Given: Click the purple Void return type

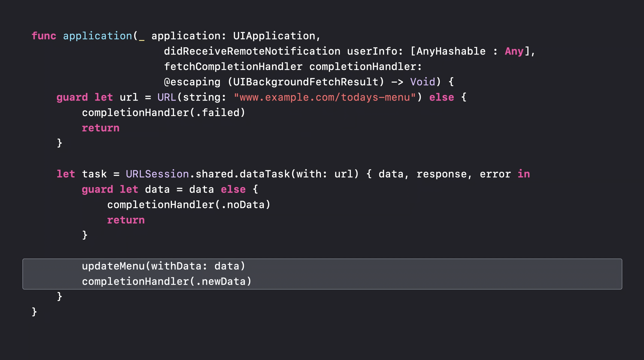Looking at the screenshot, I should pos(422,82).
